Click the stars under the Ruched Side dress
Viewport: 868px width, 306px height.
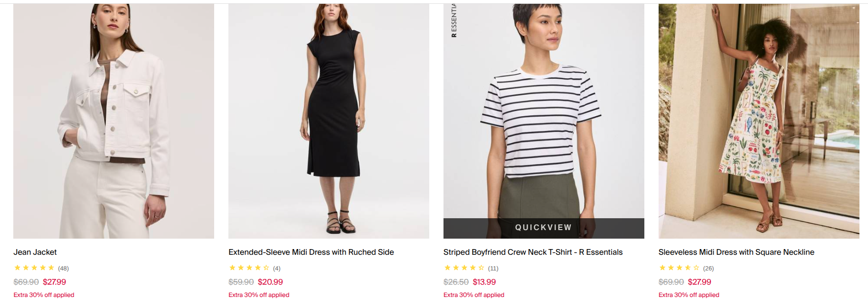pyautogui.click(x=249, y=268)
